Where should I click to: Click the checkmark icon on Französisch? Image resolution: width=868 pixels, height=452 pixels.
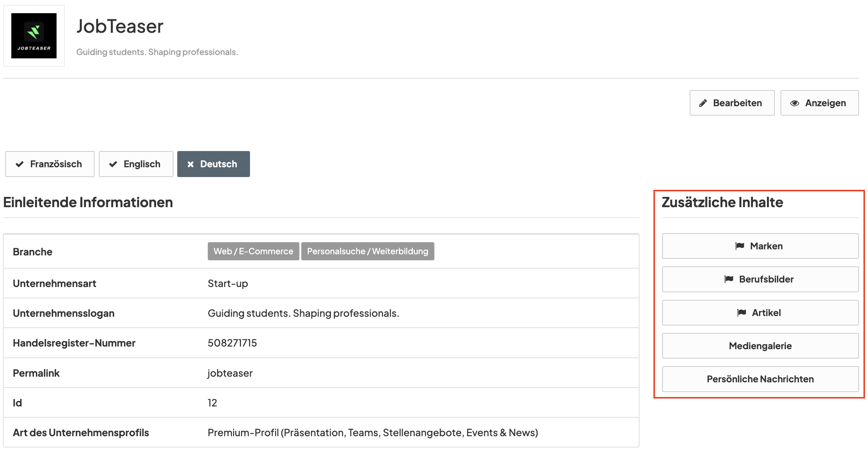[x=20, y=164]
